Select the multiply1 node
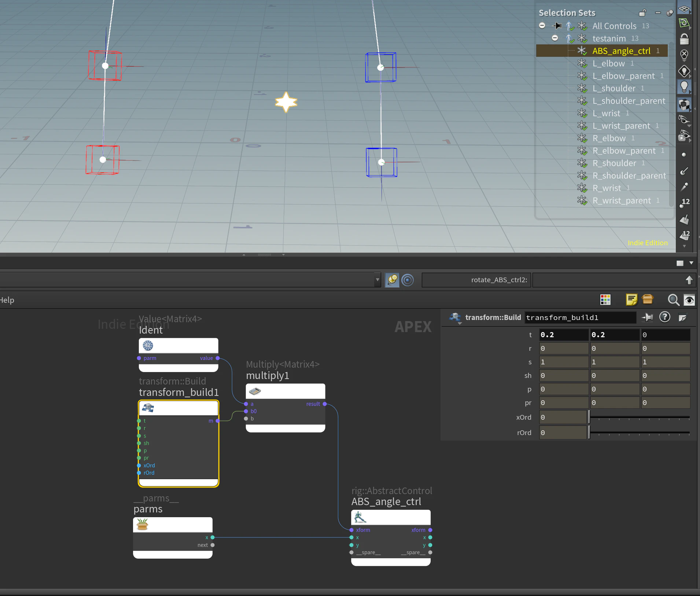This screenshot has height=596, width=700. pos(285,408)
